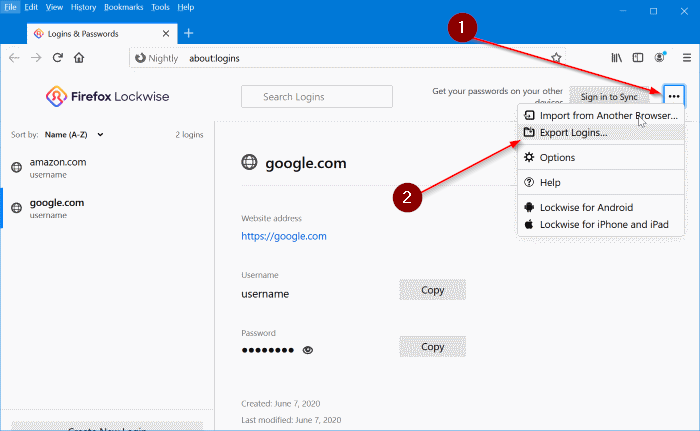This screenshot has height=431, width=700.
Task: Open the three-dot Lockwise menu button
Action: tap(674, 96)
